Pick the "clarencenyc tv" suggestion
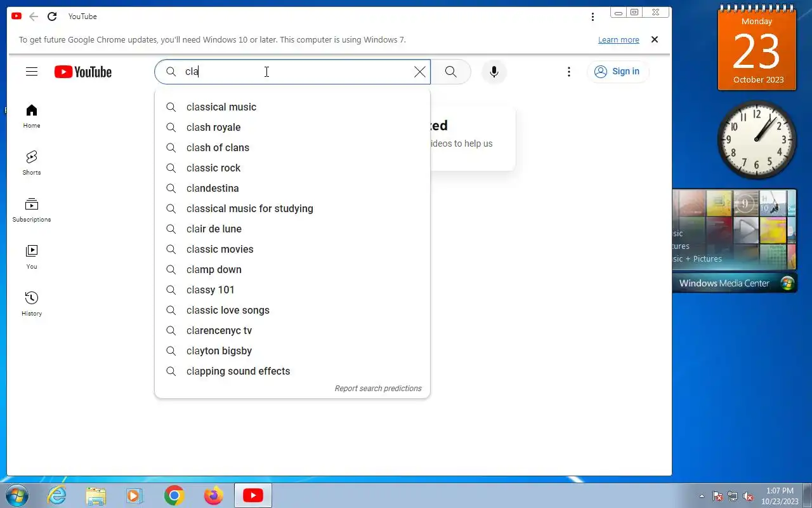Screen dimensions: 812x508 pos(292,330)
